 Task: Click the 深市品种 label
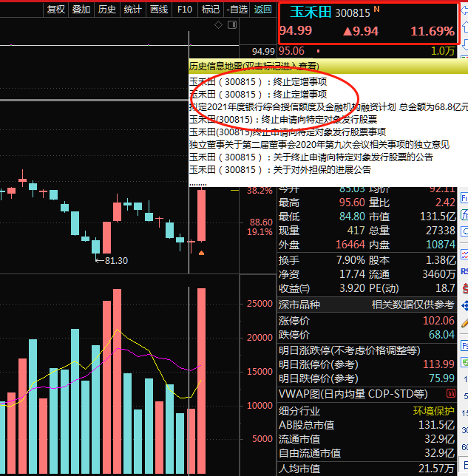point(299,305)
